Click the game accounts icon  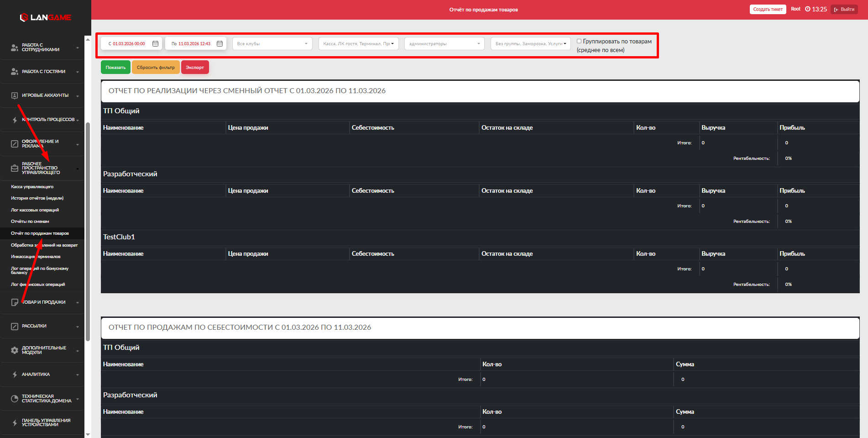point(15,95)
